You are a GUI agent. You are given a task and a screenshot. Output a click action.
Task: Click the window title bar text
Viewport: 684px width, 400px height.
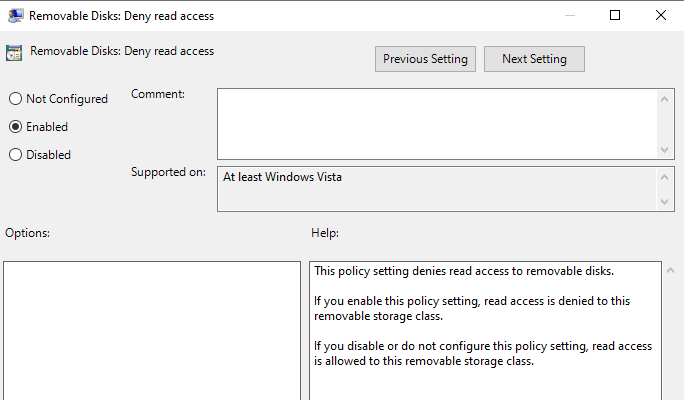(122, 16)
